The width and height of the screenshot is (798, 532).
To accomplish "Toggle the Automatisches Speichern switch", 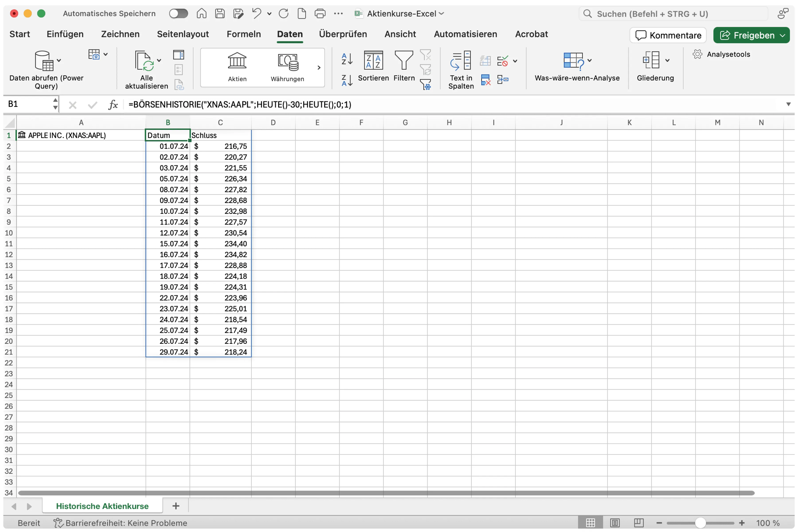I will (178, 14).
